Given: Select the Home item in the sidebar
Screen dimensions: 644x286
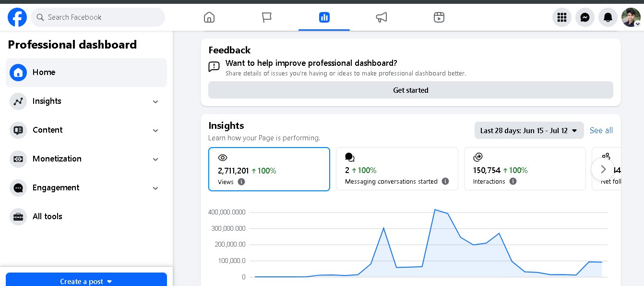Looking at the screenshot, I should (86, 73).
